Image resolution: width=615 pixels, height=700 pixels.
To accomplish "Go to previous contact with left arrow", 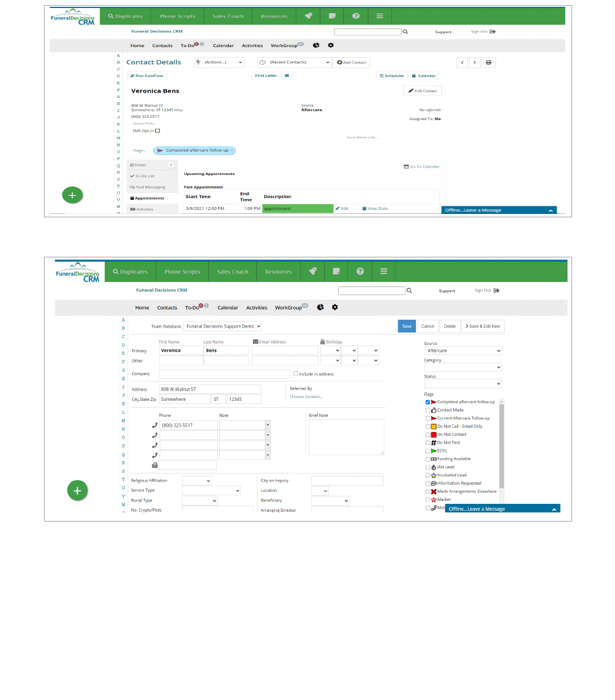I will tap(462, 62).
